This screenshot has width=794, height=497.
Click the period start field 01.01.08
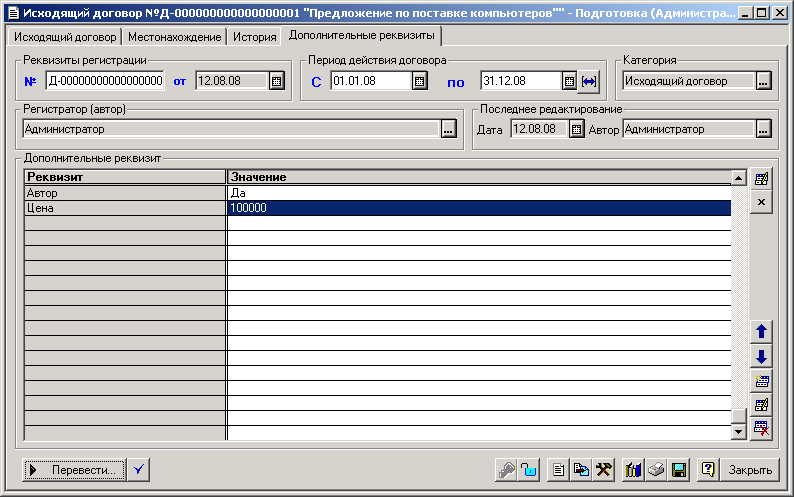coord(371,81)
